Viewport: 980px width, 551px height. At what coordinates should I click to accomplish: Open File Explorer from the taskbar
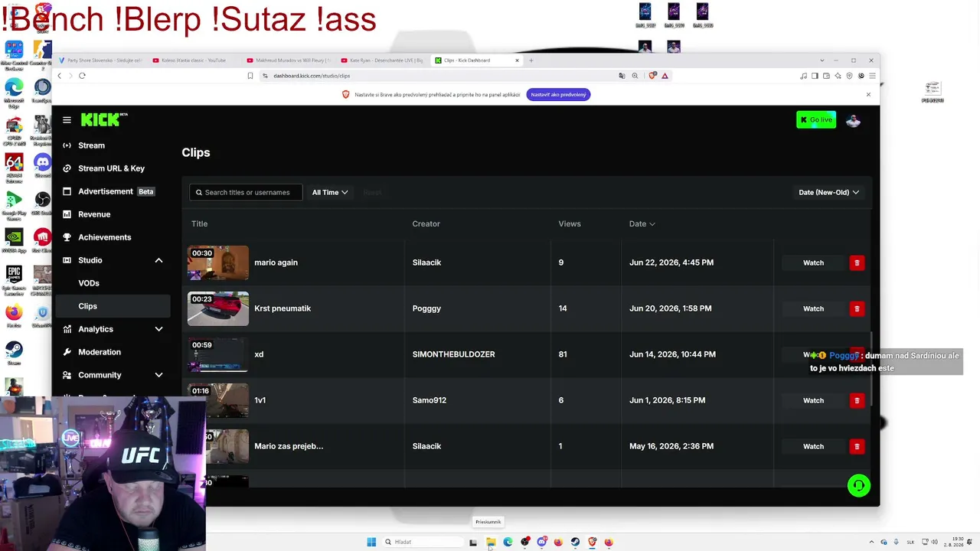pyautogui.click(x=491, y=542)
